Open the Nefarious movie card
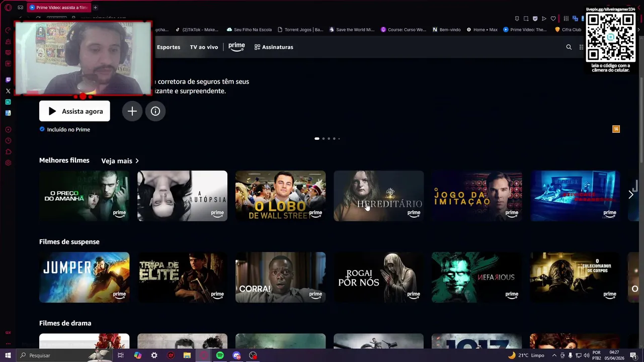 tap(476, 277)
